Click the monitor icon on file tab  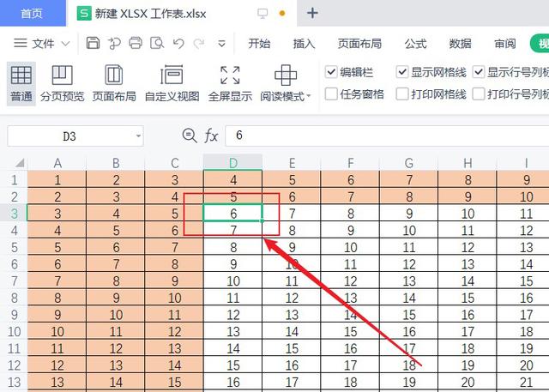tap(262, 14)
